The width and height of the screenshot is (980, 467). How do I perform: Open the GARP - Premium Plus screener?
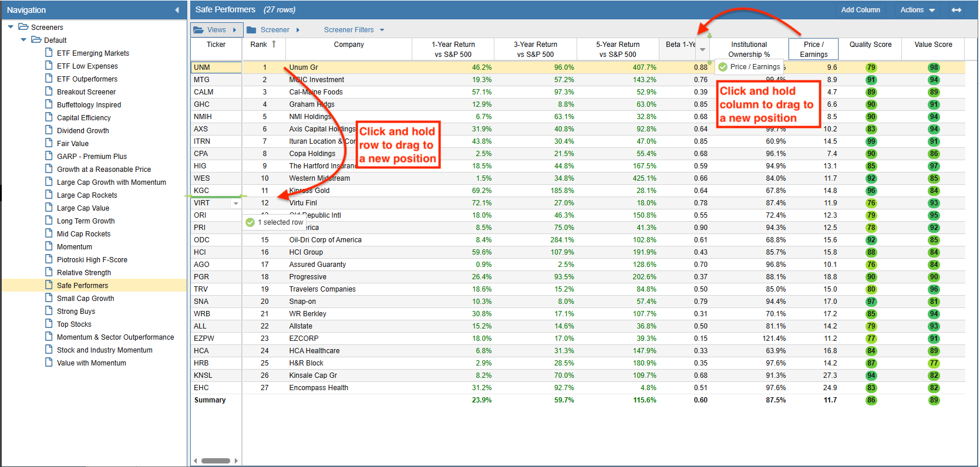pyautogui.click(x=92, y=157)
